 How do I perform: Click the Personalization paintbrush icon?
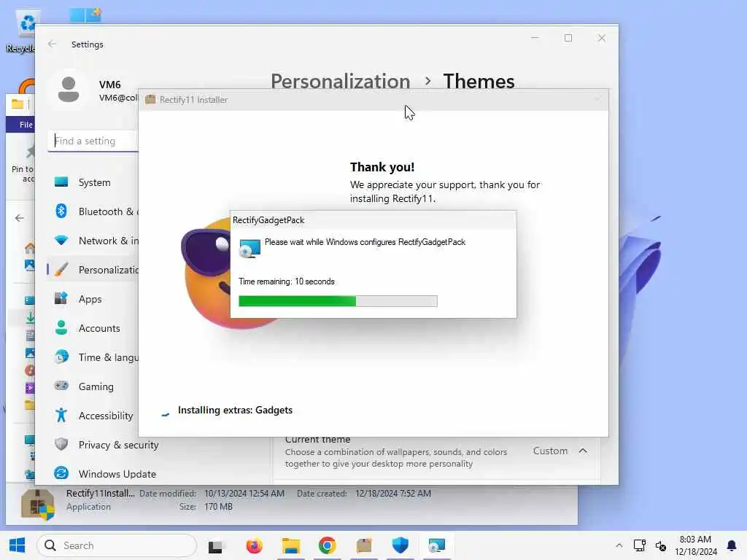click(61, 270)
